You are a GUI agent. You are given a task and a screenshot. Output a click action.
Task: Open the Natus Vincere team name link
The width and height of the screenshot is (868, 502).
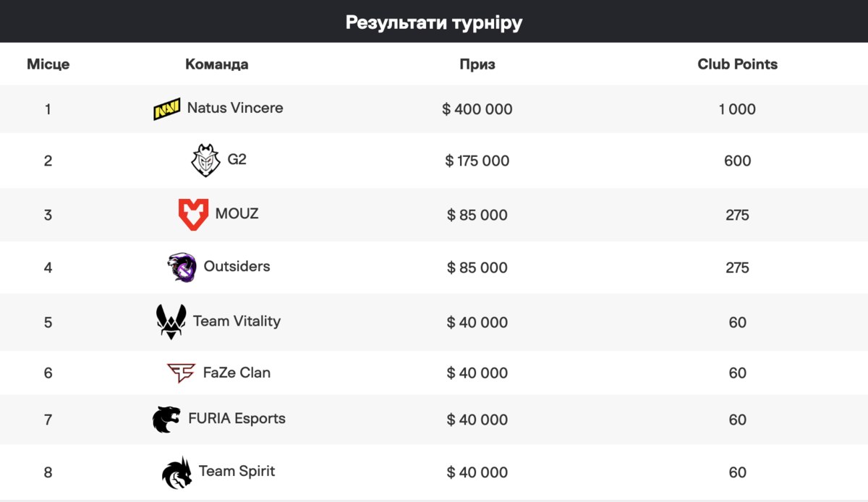(x=235, y=108)
